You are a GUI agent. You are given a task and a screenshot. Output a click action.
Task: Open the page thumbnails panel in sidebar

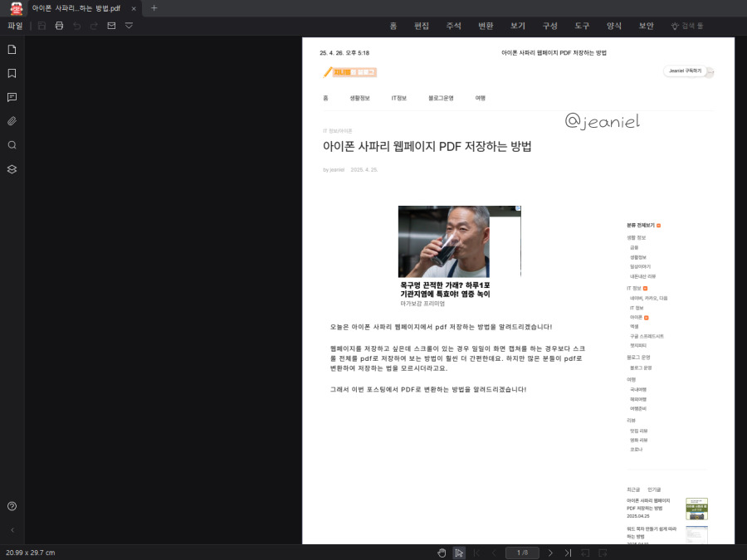tap(12, 50)
